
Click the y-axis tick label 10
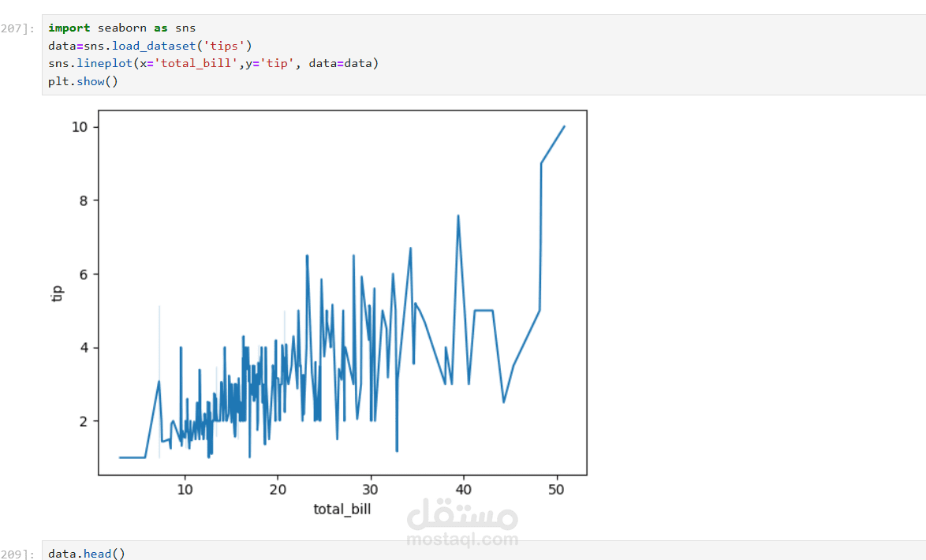click(80, 127)
